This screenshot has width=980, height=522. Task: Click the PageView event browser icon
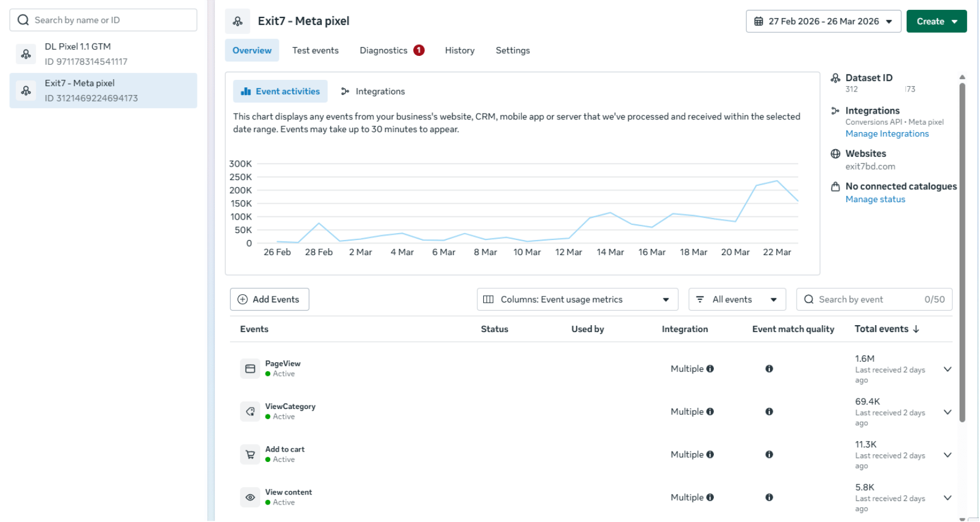point(250,369)
